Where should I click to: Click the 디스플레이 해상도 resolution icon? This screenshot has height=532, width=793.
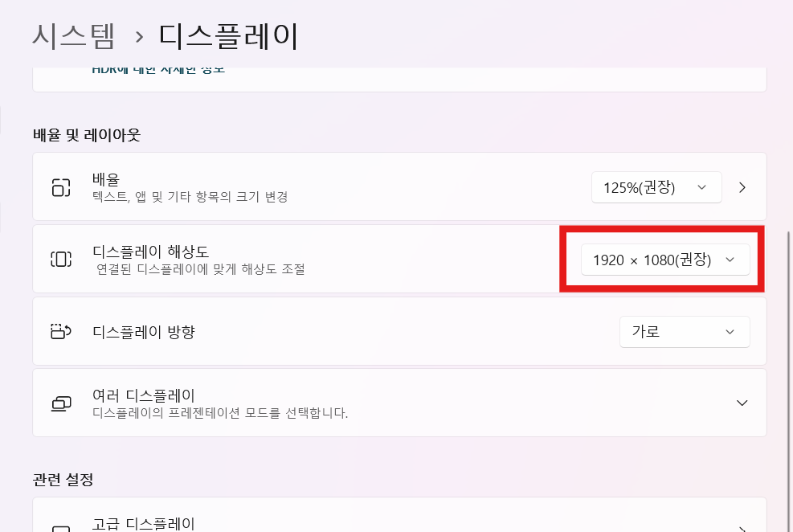pos(60,259)
